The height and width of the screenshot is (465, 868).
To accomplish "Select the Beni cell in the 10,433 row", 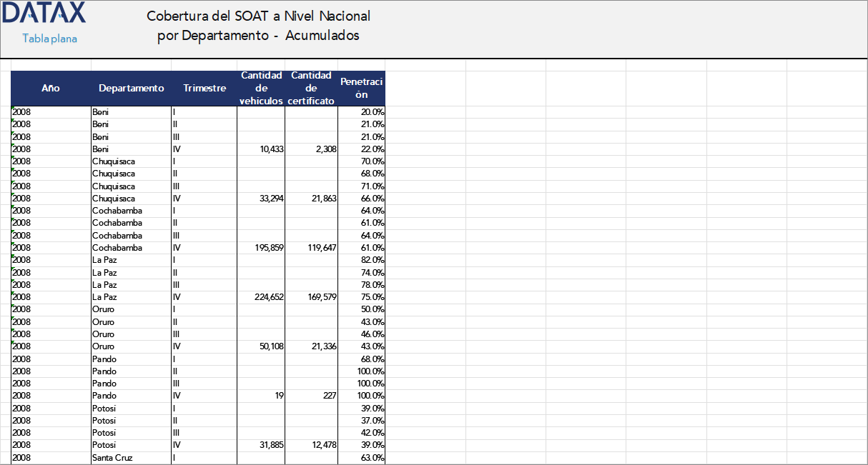I will point(131,149).
